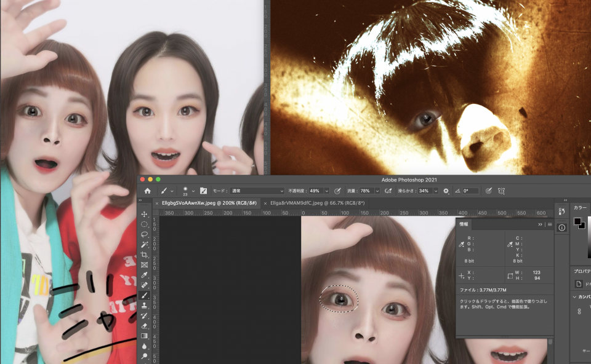Set the brush angle field
This screenshot has width=591, height=364.
click(x=470, y=191)
